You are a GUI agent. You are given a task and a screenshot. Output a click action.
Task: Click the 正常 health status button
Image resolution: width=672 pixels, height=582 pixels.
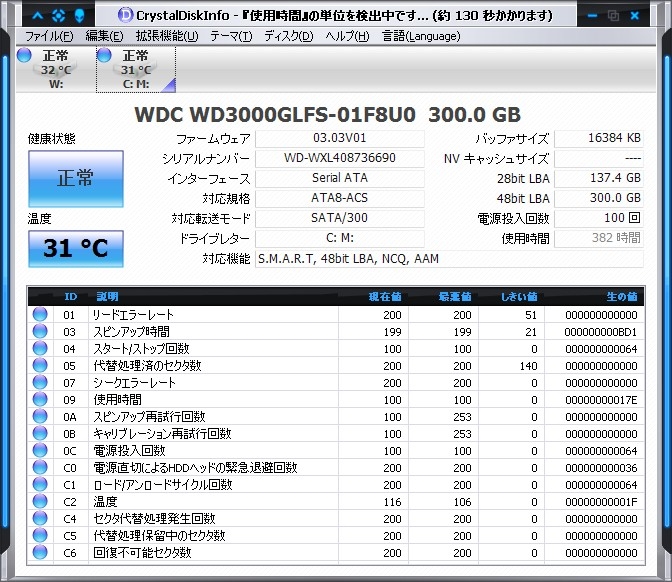[x=76, y=179]
